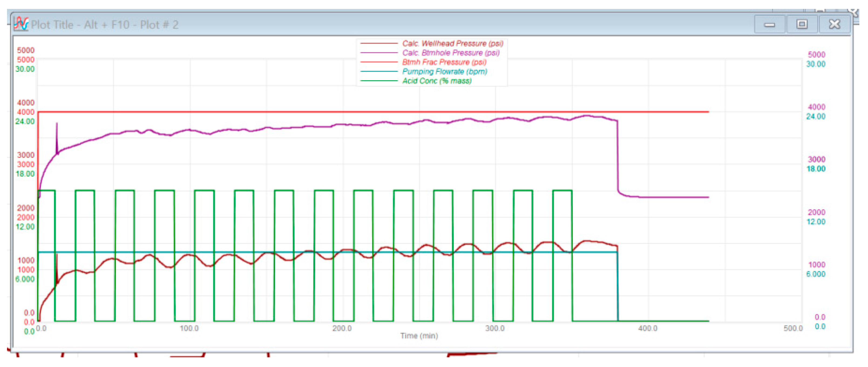Click the green 30.00 label on left axis
Viewport: 868px width, 367px height.
tap(25, 69)
